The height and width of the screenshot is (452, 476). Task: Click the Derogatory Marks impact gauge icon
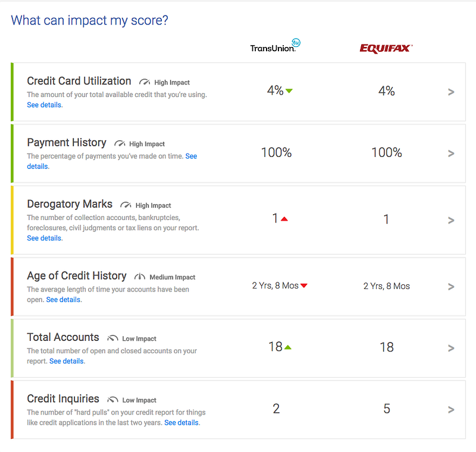(x=126, y=205)
